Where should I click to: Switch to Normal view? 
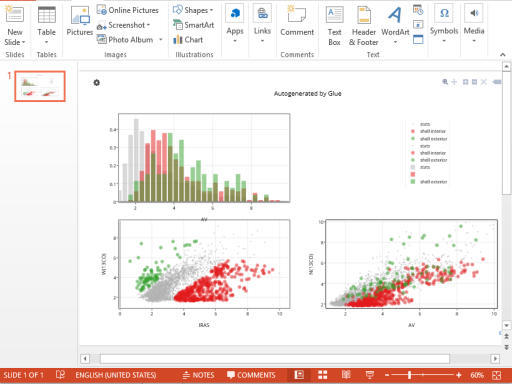click(299, 375)
